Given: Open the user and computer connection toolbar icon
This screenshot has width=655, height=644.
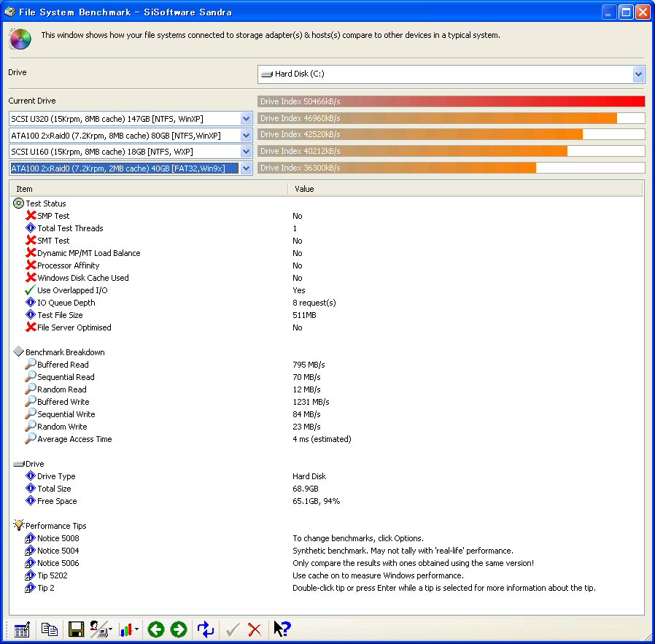Looking at the screenshot, I should pyautogui.click(x=101, y=629).
